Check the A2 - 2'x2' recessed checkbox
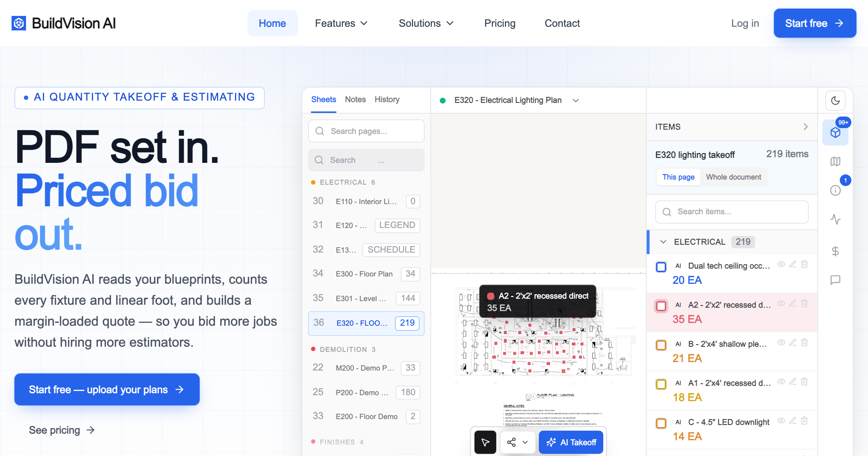The image size is (868, 456). pos(661,306)
